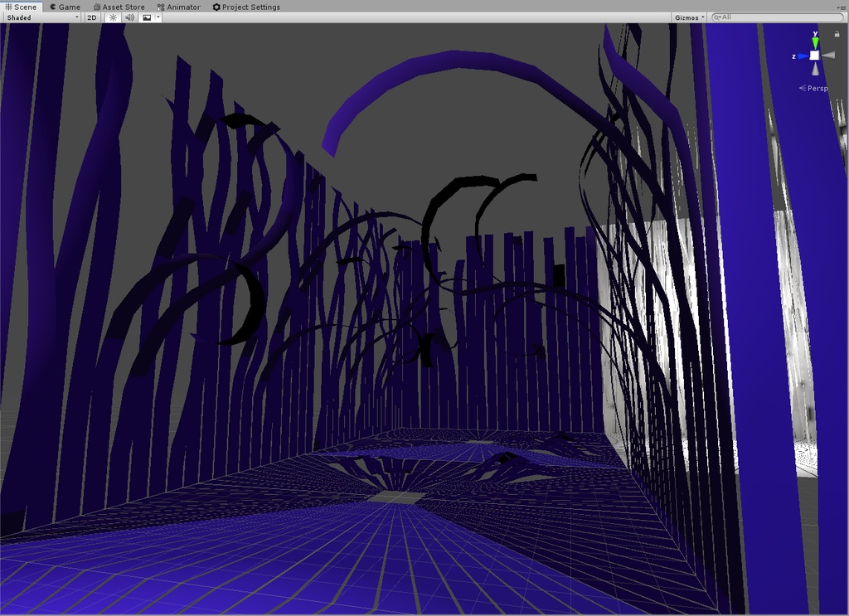The image size is (849, 616).
Task: Open the Gizmos dropdown menu
Action: 689,17
